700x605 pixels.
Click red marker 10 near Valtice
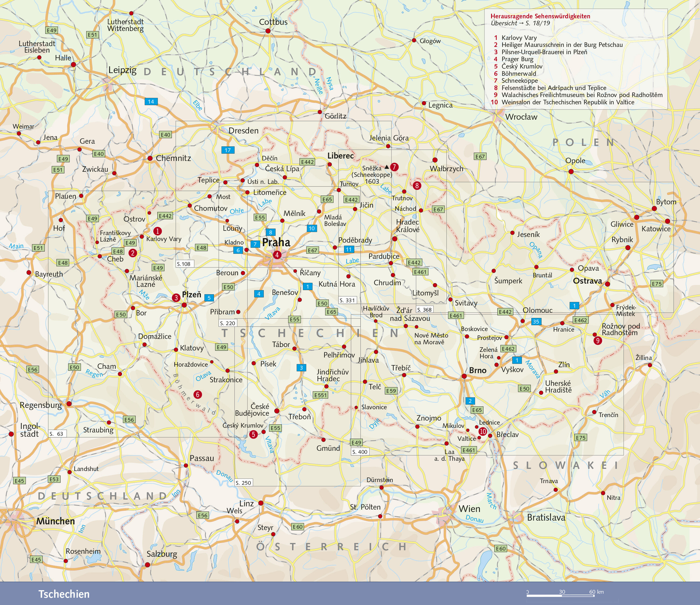(x=483, y=431)
